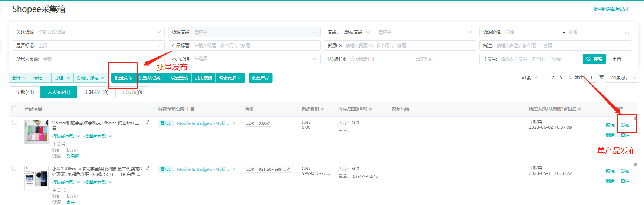Check the Xiaomi 13Ultra product checkbox

click(x=15, y=169)
